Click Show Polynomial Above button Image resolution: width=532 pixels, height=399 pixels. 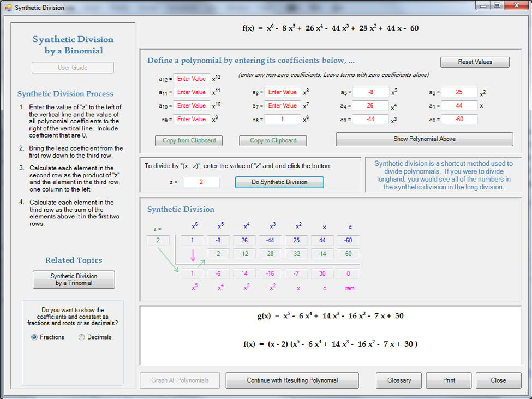[424, 139]
